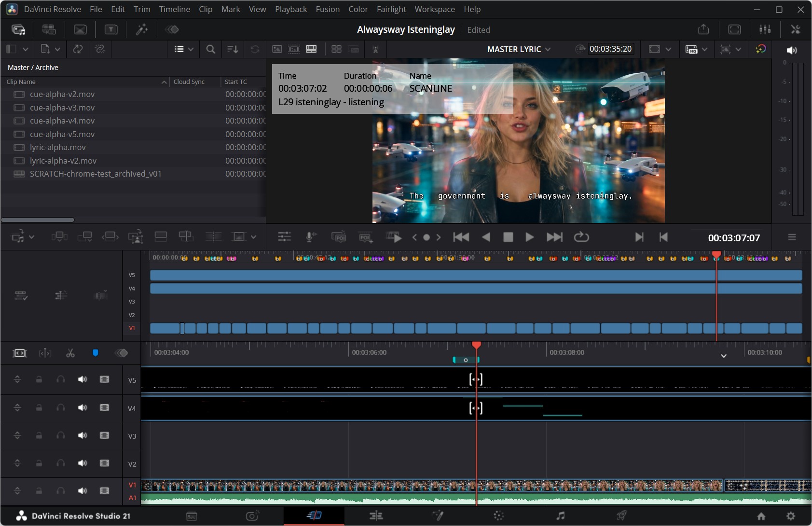Open the insert edit mode dropdown arrow

tap(31, 236)
